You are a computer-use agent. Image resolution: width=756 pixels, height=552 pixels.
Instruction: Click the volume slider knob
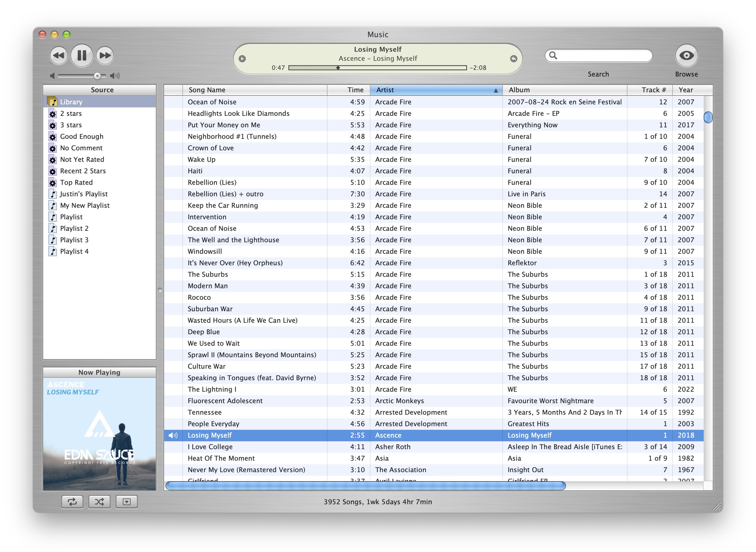pyautogui.click(x=97, y=76)
